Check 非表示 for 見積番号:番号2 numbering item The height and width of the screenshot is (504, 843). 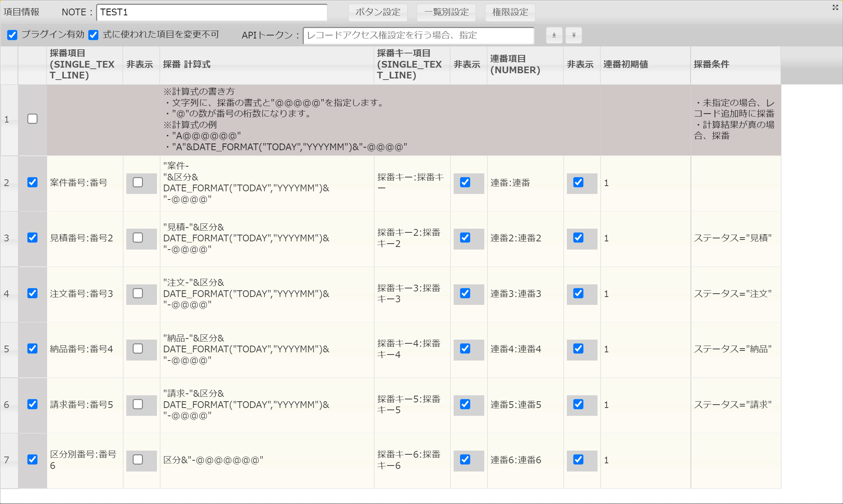pos(138,238)
